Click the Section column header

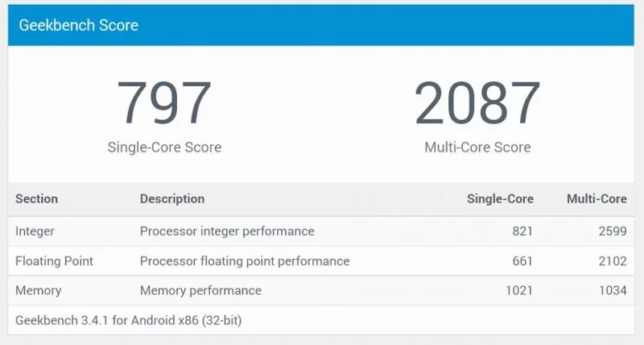36,199
